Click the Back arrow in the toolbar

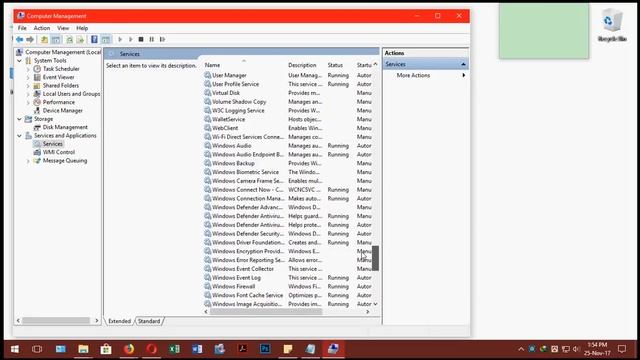pos(19,40)
